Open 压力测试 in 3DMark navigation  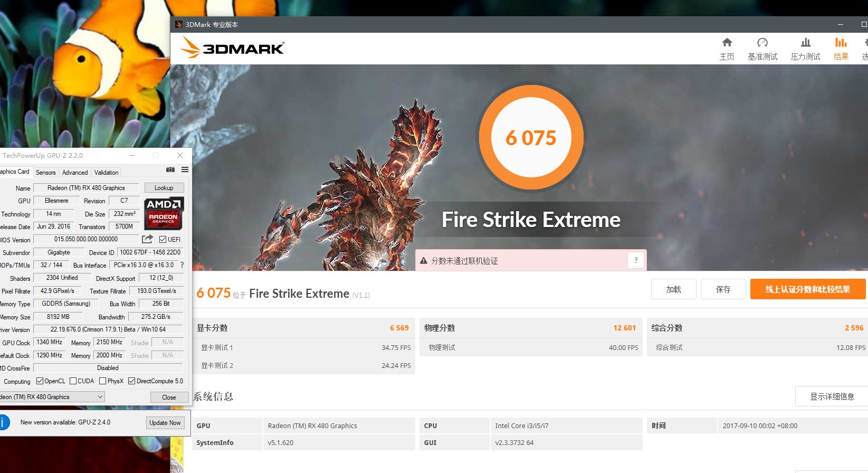pos(805,49)
